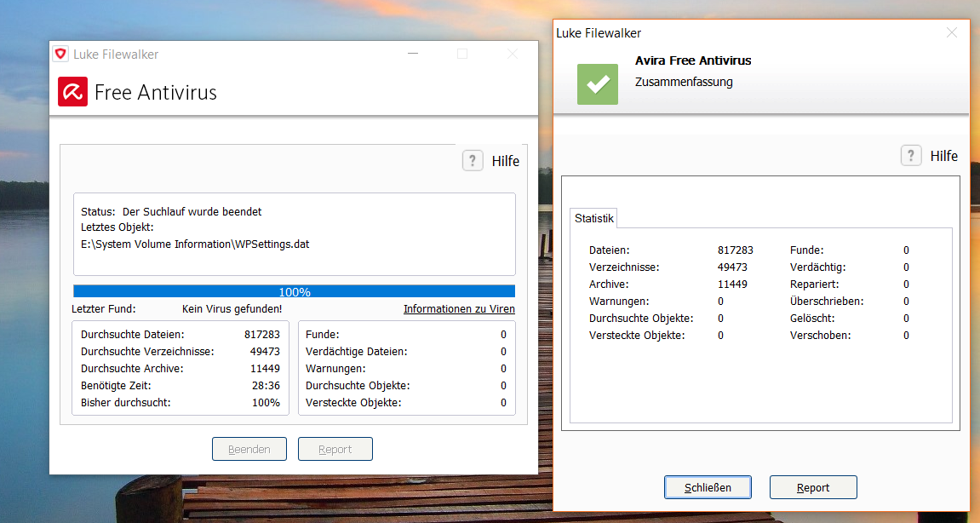
Task: Click 49473 in the scan window
Action: point(265,352)
